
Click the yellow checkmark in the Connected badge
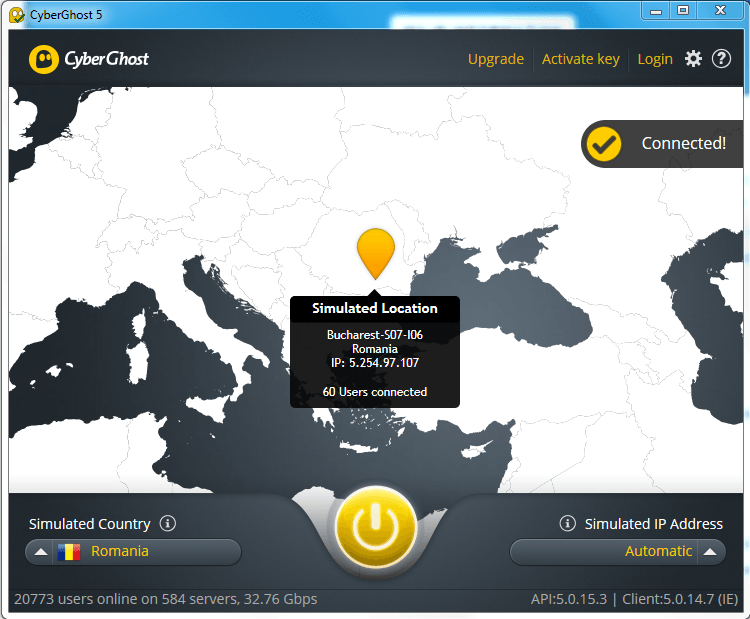pos(603,143)
